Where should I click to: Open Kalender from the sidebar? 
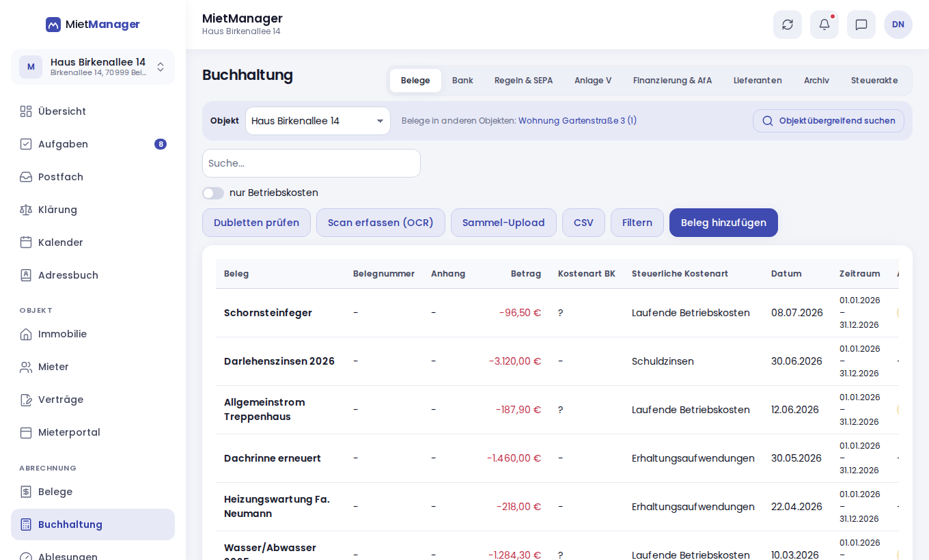pos(93,242)
